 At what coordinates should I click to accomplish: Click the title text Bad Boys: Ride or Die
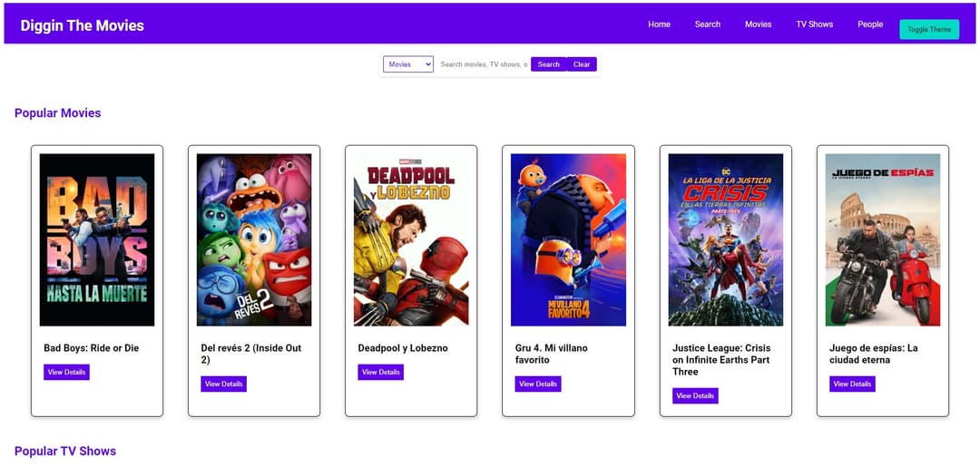92,348
